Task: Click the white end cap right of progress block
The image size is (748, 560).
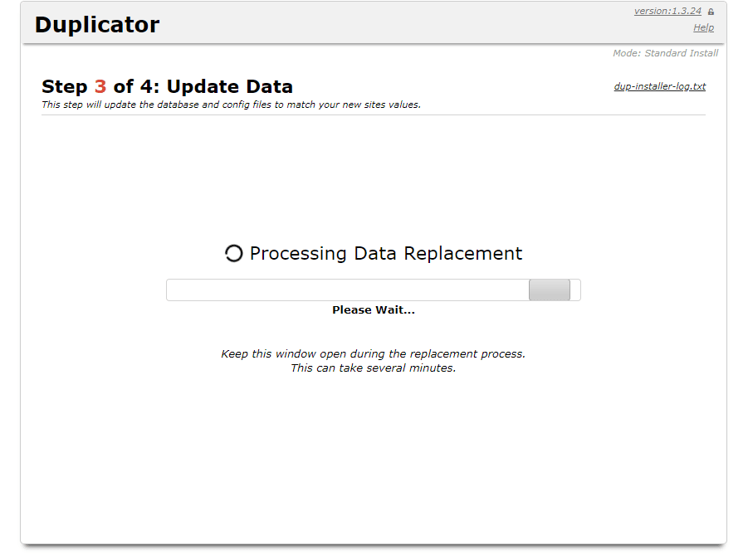Action: coord(575,290)
